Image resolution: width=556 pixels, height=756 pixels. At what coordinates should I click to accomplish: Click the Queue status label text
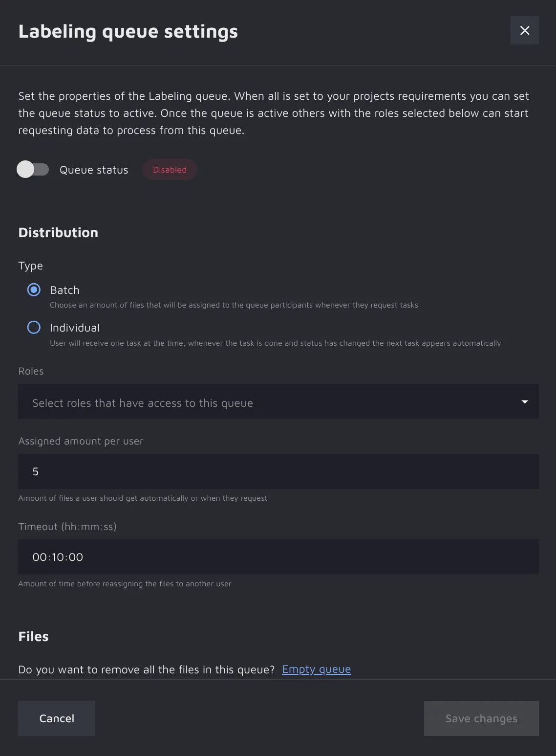click(94, 170)
